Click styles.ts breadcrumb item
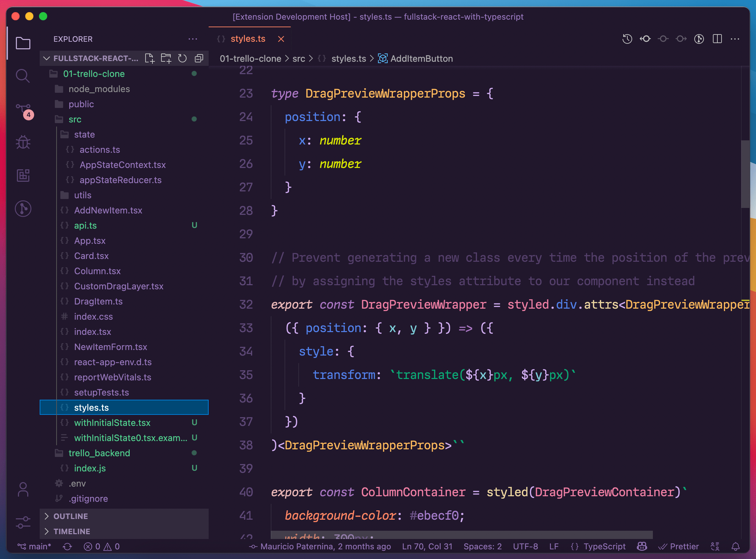 pyautogui.click(x=342, y=59)
